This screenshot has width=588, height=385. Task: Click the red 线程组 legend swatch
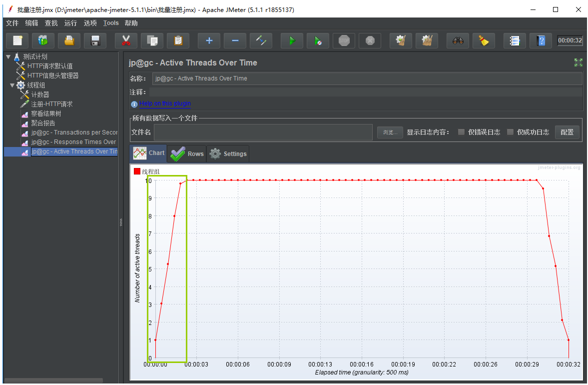137,171
